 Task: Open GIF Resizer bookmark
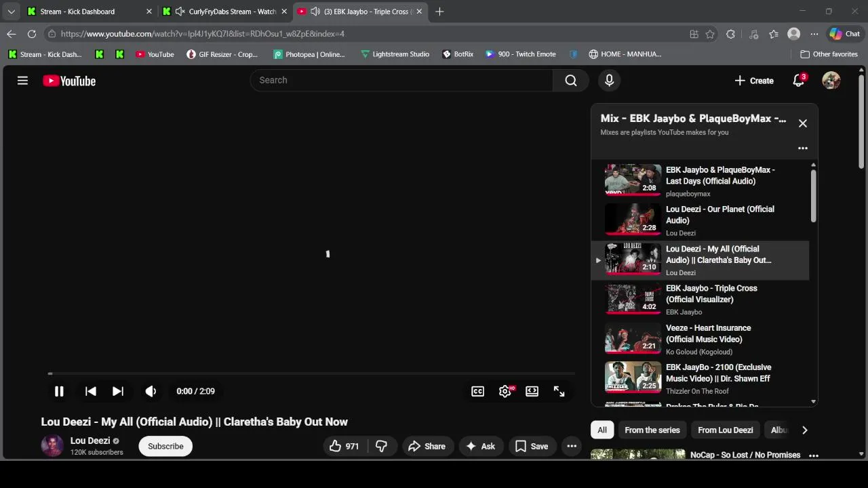(x=222, y=54)
